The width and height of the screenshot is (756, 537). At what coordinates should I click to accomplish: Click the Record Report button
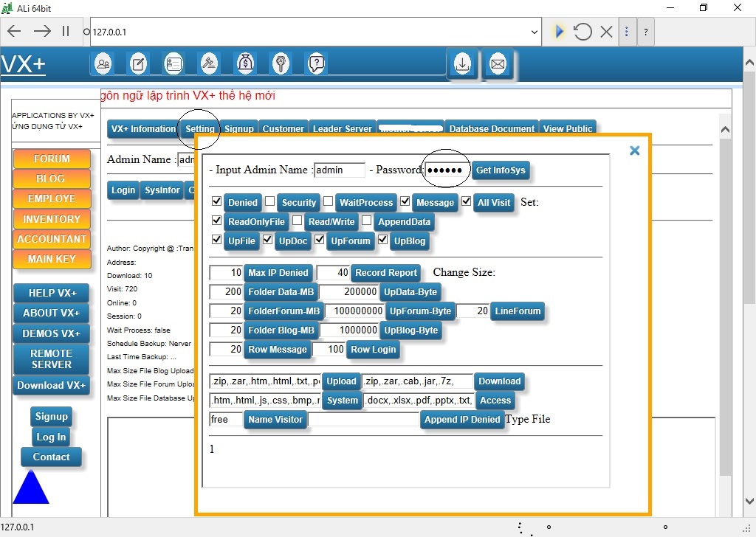(385, 273)
